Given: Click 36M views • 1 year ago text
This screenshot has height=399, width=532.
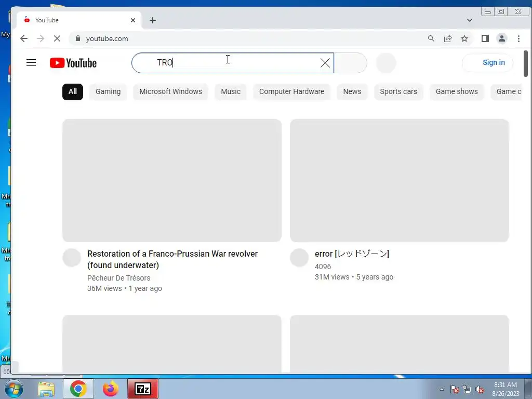Looking at the screenshot, I should [x=125, y=288].
